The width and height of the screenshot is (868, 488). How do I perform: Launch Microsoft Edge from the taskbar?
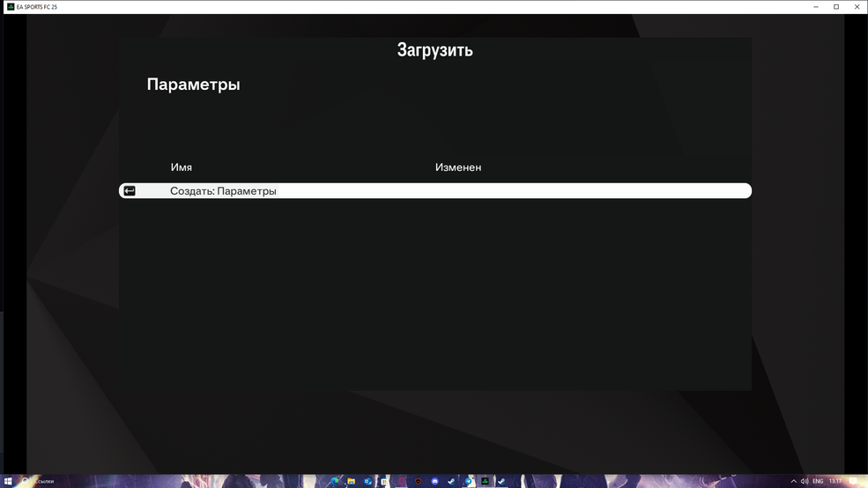pos(335,482)
